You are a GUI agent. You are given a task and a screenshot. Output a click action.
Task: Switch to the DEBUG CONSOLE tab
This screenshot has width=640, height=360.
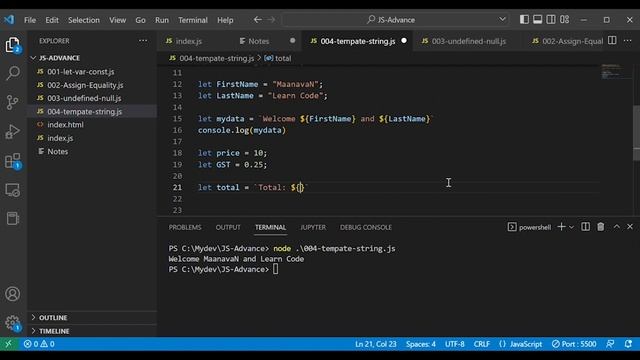(x=366, y=227)
